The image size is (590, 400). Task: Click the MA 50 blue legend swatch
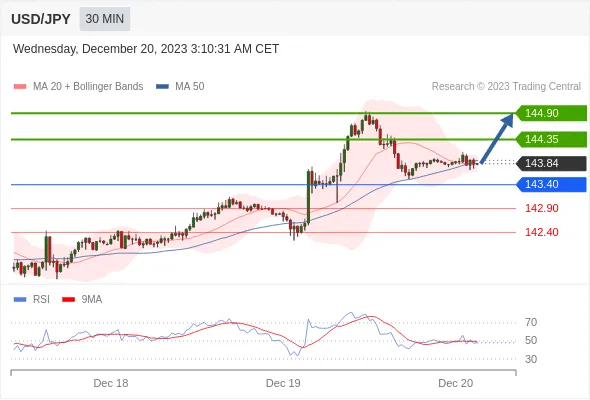[162, 87]
